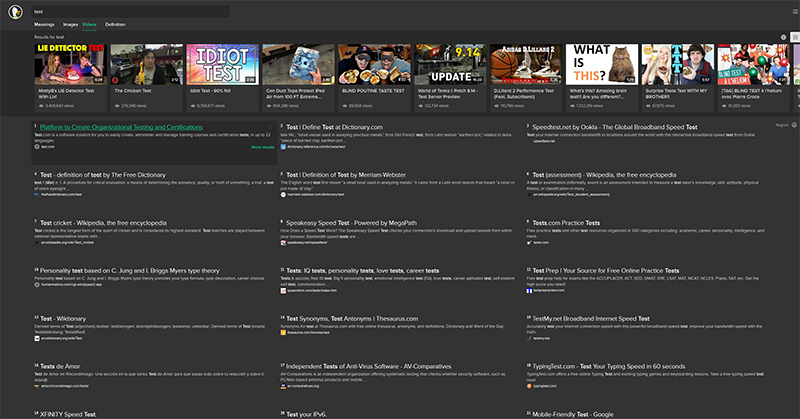
Task: Click the merriam-webster.com favicon
Action: (x=283, y=194)
